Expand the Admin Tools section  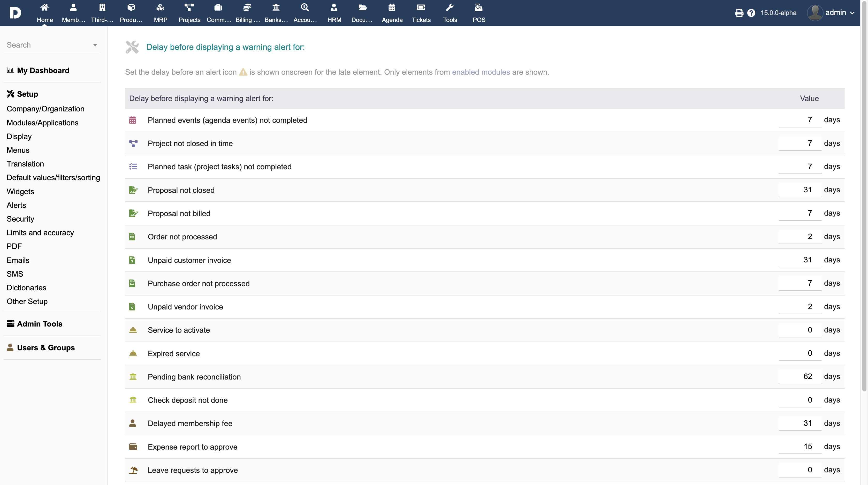click(40, 324)
